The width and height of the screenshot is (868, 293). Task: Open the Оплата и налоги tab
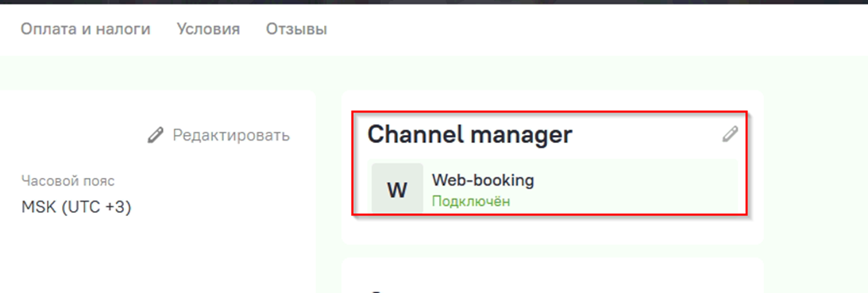(85, 29)
